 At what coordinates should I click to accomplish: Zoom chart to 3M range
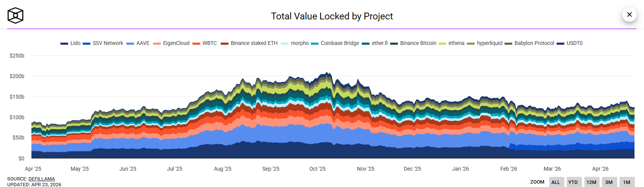coord(609,182)
